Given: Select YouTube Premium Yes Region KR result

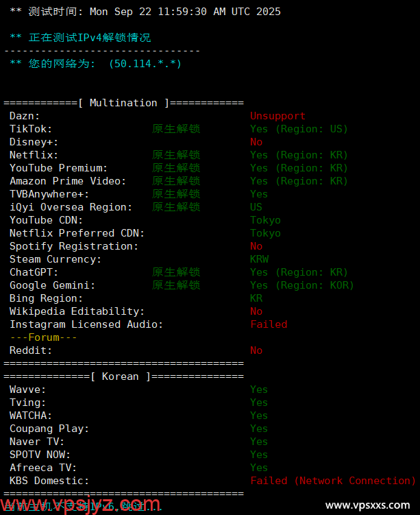Looking at the screenshot, I should (299, 168).
